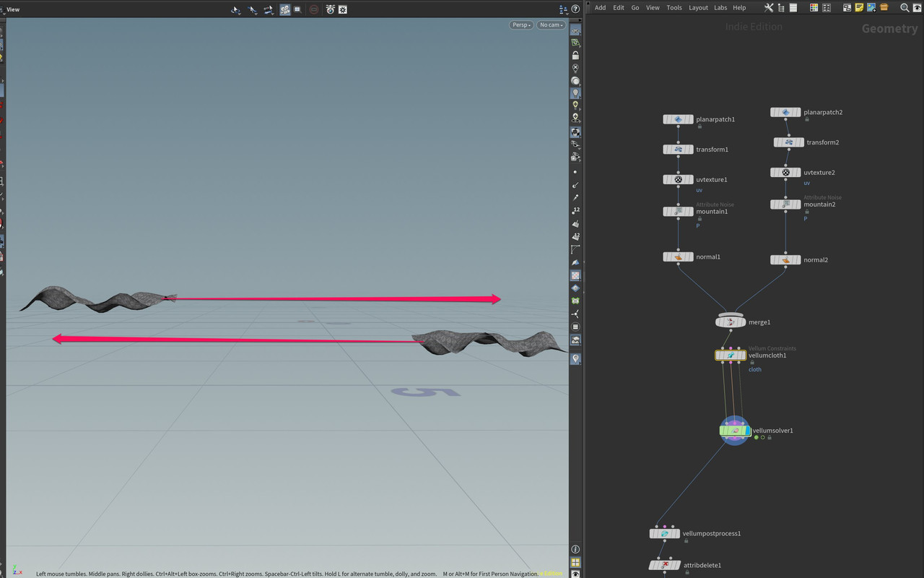The height and width of the screenshot is (578, 924).
Task: Select the mountain2 node
Action: [785, 204]
